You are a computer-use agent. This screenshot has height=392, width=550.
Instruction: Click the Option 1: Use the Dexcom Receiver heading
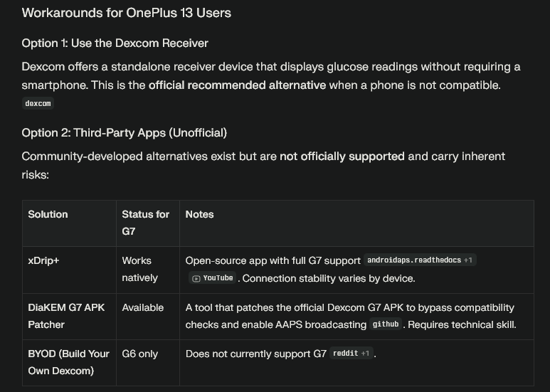(x=115, y=43)
